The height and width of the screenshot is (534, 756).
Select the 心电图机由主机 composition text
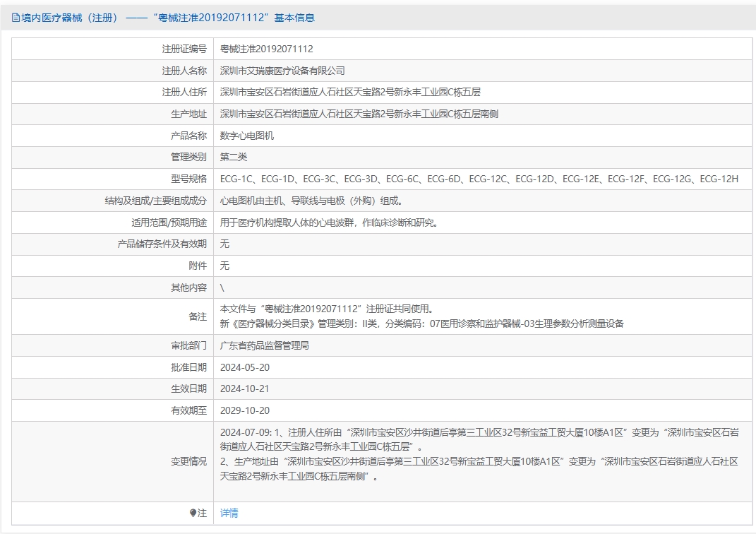coord(311,201)
